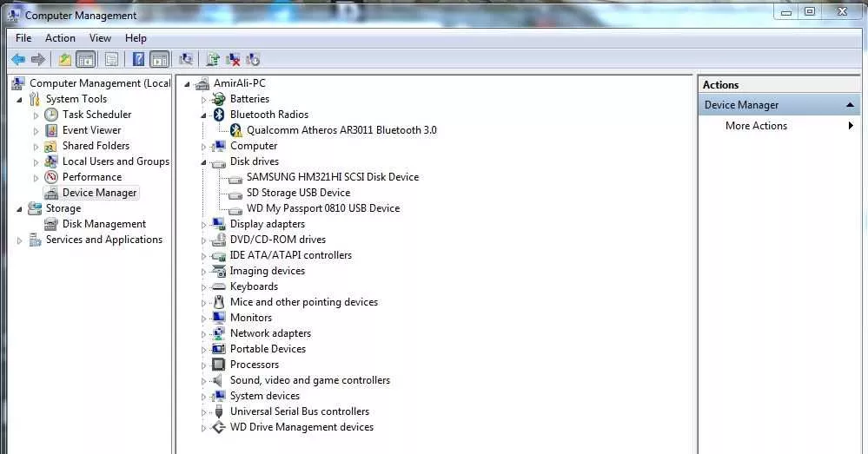Select SD Storage USB Device

coord(298,193)
